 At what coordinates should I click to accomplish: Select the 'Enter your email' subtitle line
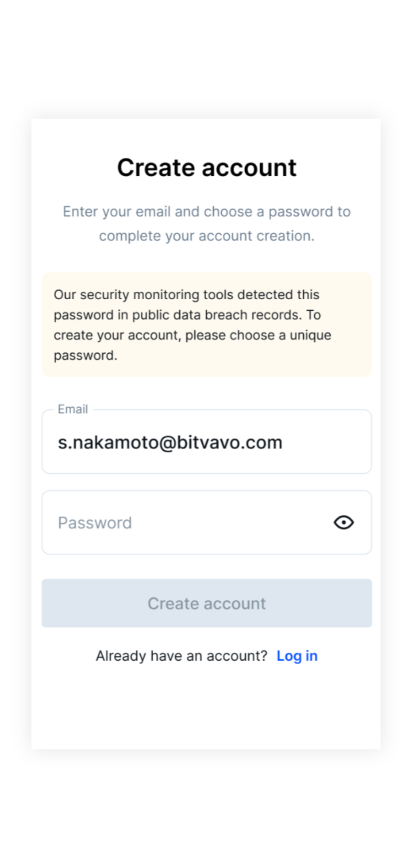click(207, 212)
